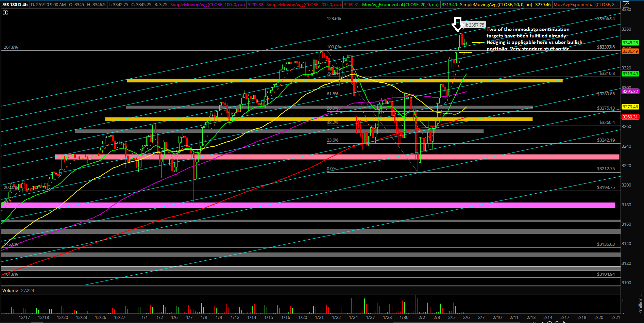This screenshot has height=323, width=644.
Task: Click the 23.6% Fibonacci level label
Action: (333, 140)
